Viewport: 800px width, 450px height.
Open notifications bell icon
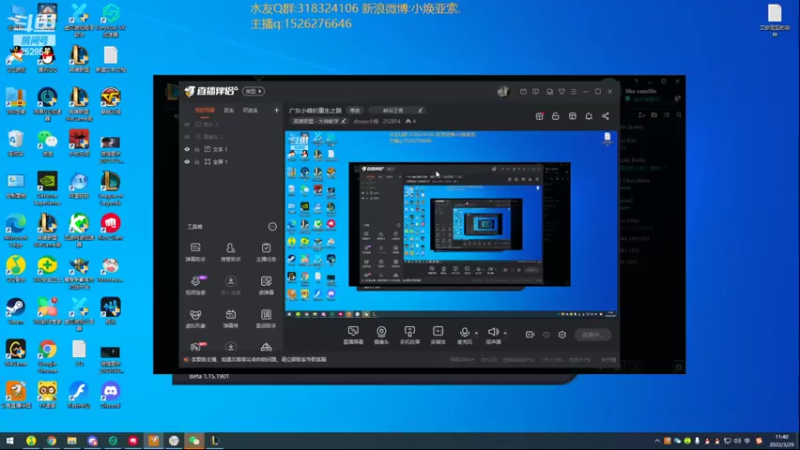click(589, 116)
